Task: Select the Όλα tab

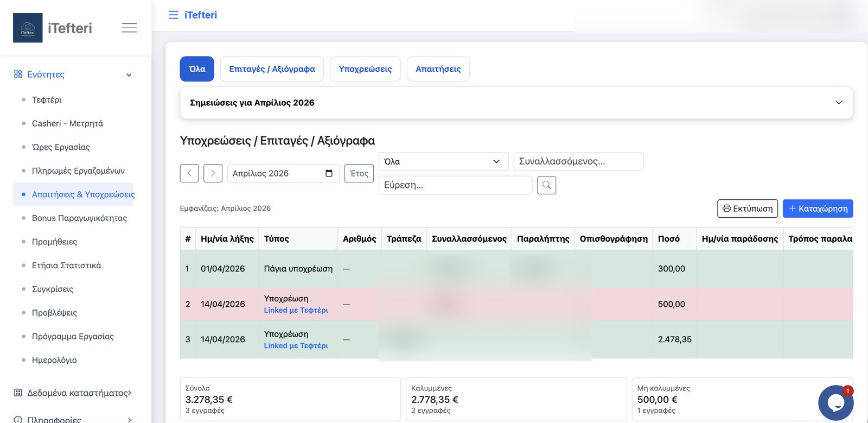Action: (197, 69)
